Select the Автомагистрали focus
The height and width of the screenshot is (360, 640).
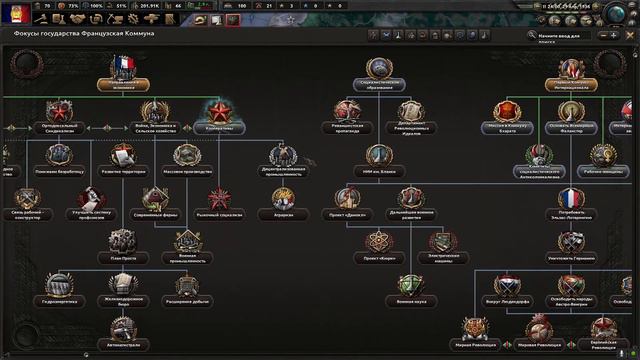point(123,335)
